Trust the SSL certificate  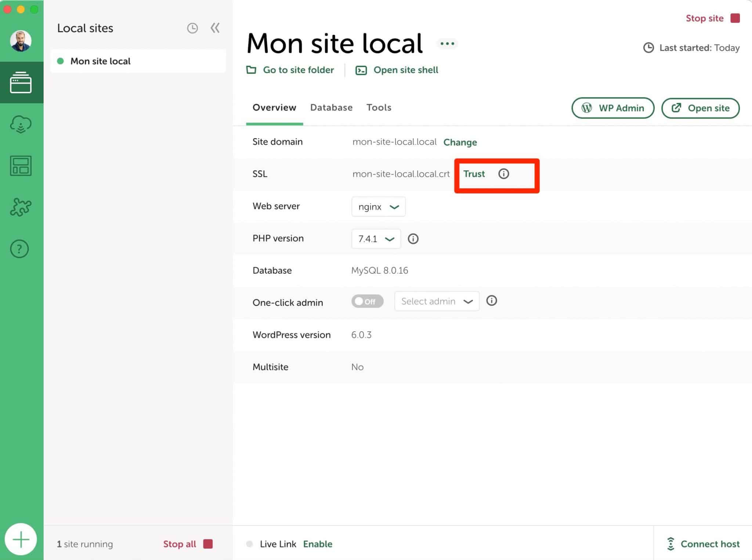tap(474, 174)
